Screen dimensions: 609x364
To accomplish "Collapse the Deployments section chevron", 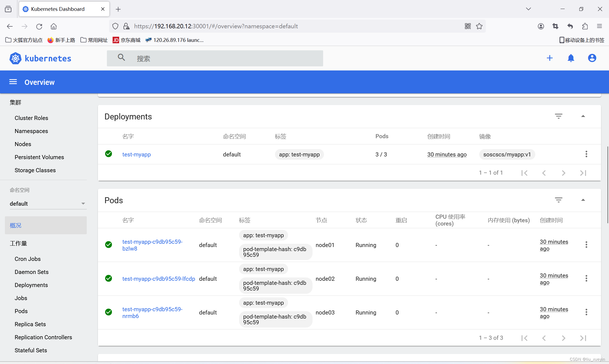I will click(583, 116).
